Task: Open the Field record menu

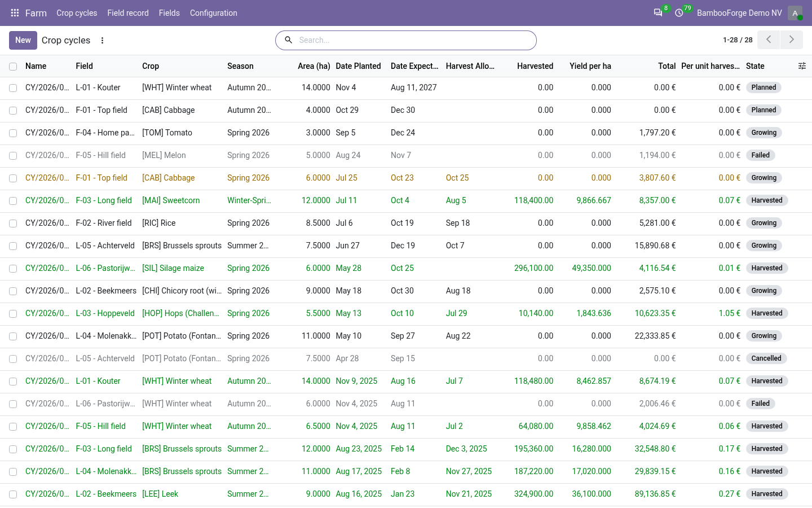Action: click(x=128, y=13)
